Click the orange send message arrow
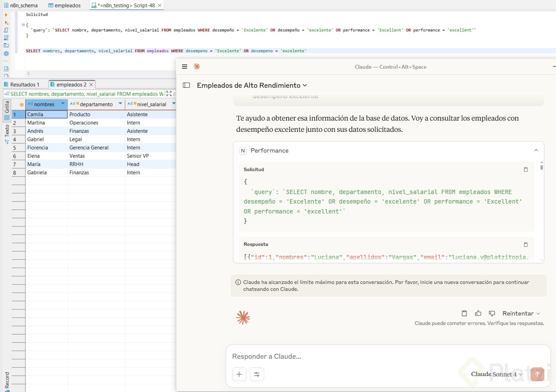The image size is (556, 392). (537, 374)
